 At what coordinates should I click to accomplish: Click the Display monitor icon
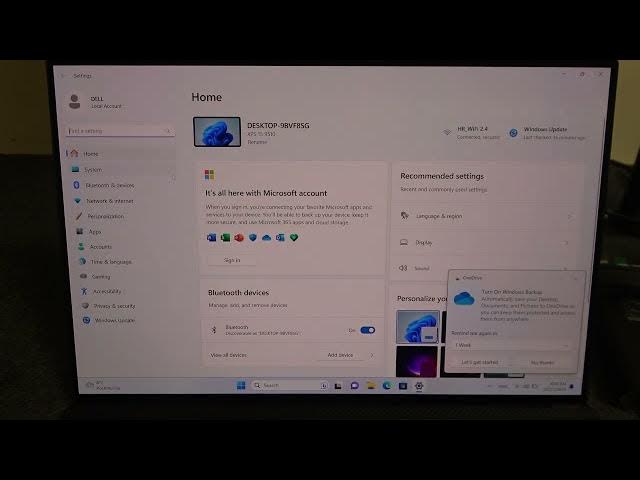pos(404,242)
